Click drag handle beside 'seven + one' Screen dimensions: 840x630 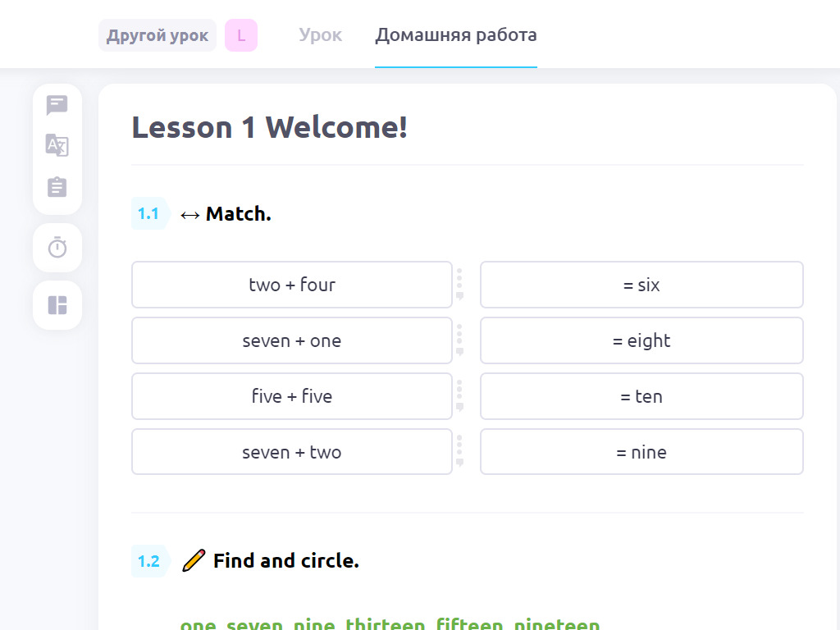pos(459,340)
